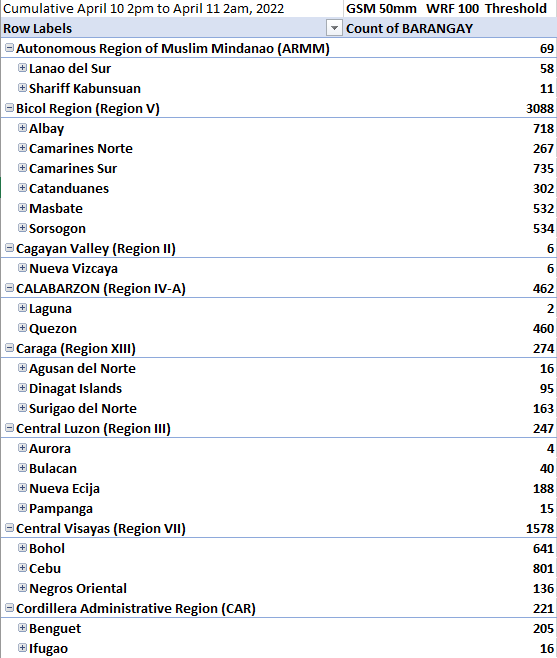Collapse the Bicol Region (Region V) group

point(9,108)
